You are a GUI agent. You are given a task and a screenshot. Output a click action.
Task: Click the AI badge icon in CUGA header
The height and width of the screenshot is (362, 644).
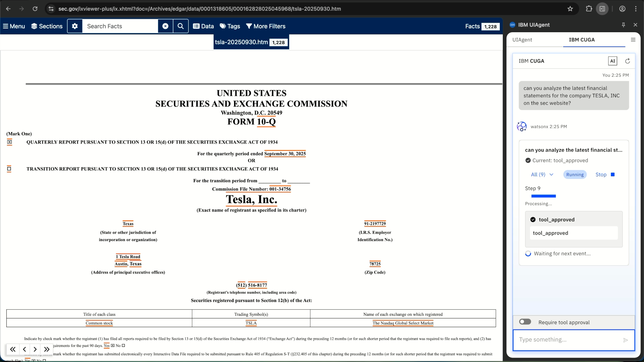(613, 61)
